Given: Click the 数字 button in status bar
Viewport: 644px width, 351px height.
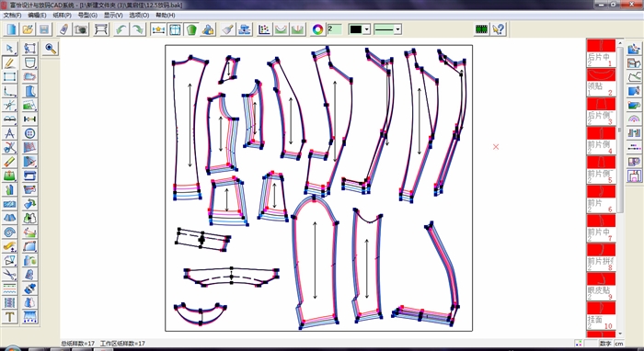Looking at the screenshot, I should click(x=605, y=344).
